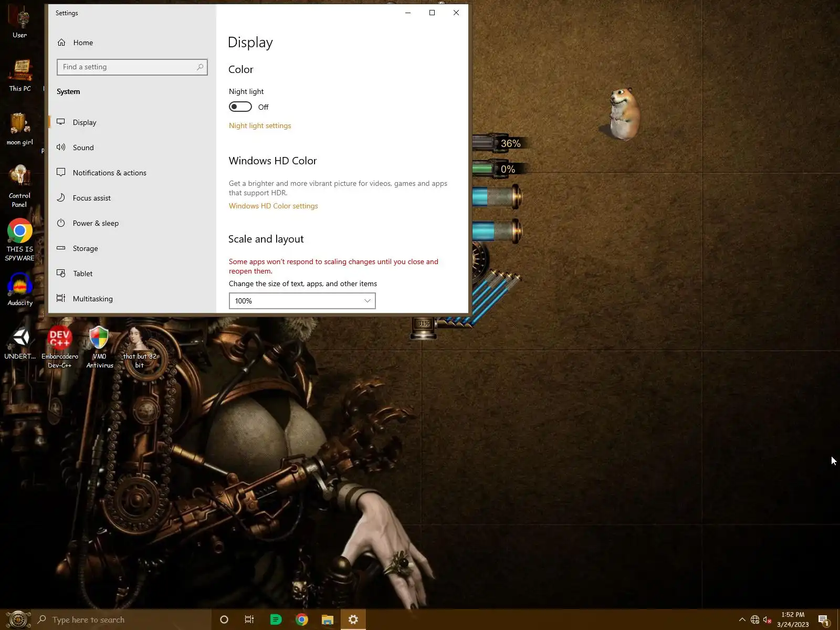Expand the 100% scale dropdown
The image size is (840, 630).
coord(302,301)
